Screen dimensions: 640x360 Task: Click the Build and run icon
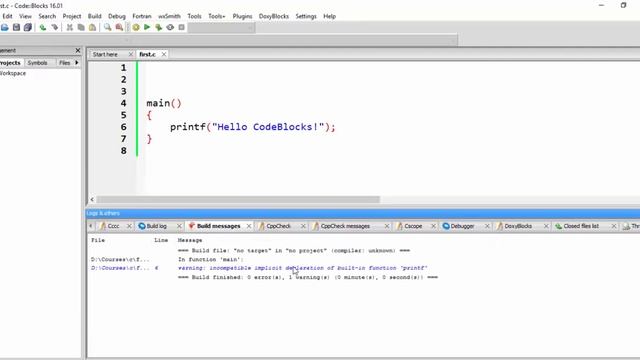point(159,27)
